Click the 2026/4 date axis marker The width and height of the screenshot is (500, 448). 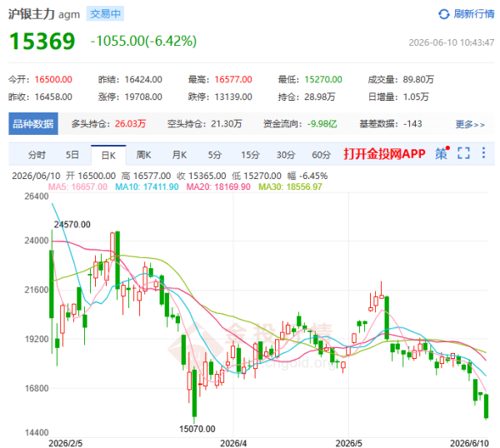(233, 443)
